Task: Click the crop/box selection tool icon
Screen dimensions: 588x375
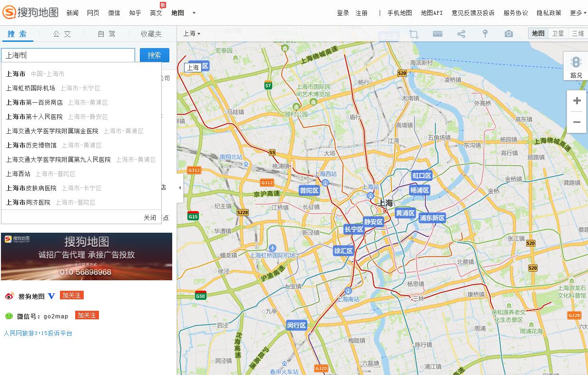Action: [x=414, y=34]
